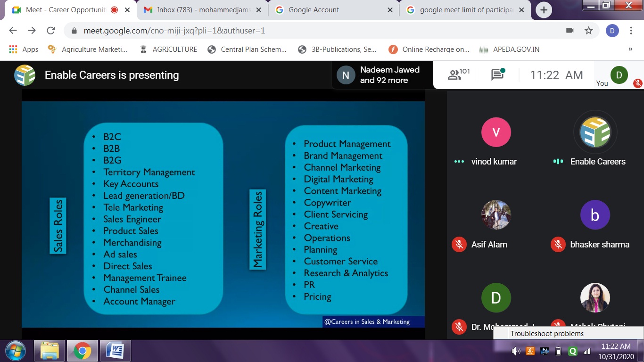Open the meeting chat icon

pyautogui.click(x=497, y=74)
